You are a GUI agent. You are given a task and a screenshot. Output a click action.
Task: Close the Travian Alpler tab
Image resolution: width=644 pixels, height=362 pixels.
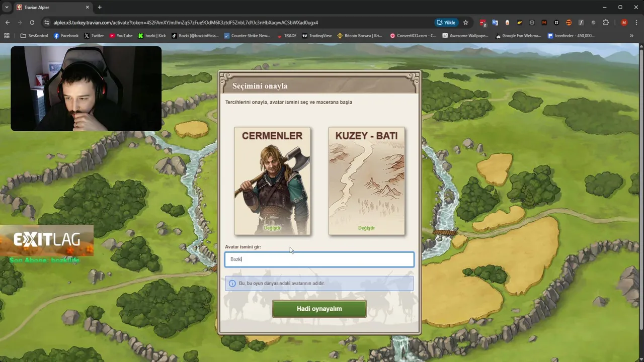click(x=87, y=8)
